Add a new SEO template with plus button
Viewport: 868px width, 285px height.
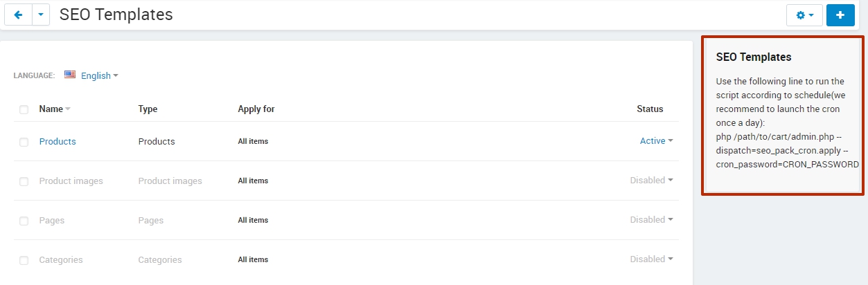[840, 15]
